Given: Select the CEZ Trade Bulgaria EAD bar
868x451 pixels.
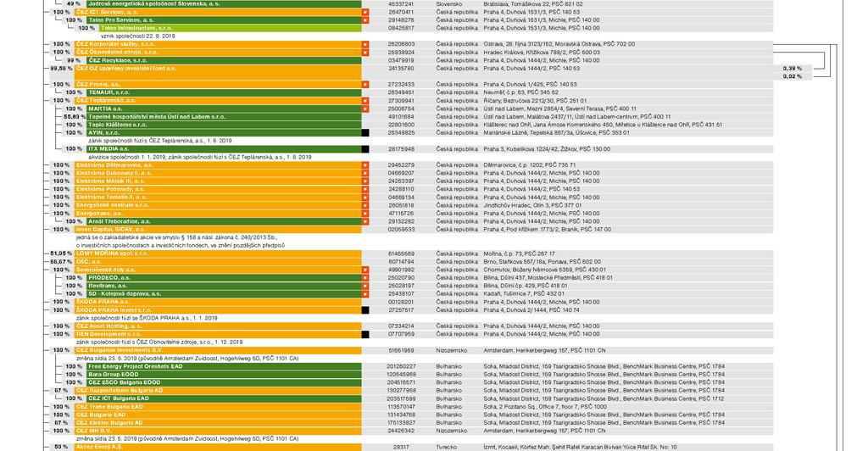Looking at the screenshot, I should [x=218, y=407].
